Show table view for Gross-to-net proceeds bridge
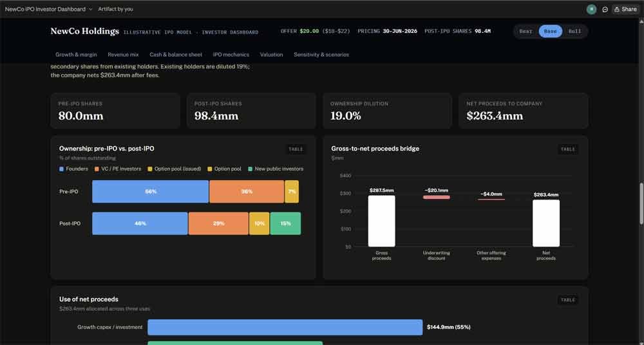Viewport: 644px width, 345px height. click(568, 149)
